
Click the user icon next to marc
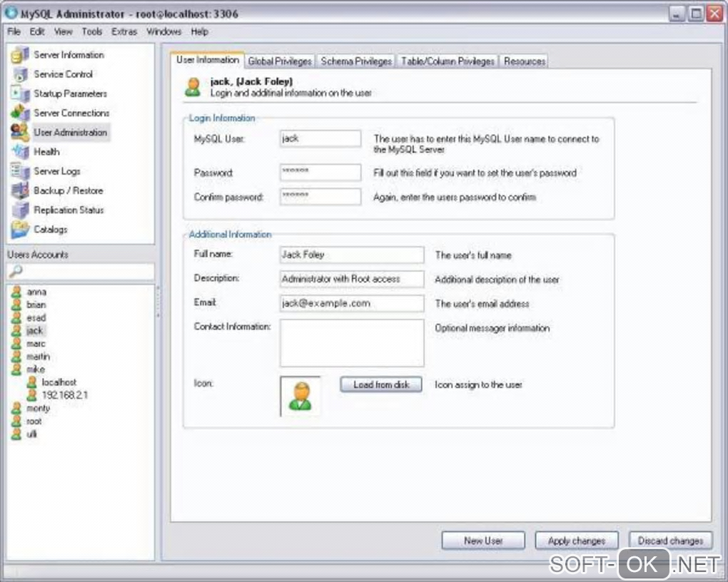pyautogui.click(x=16, y=344)
